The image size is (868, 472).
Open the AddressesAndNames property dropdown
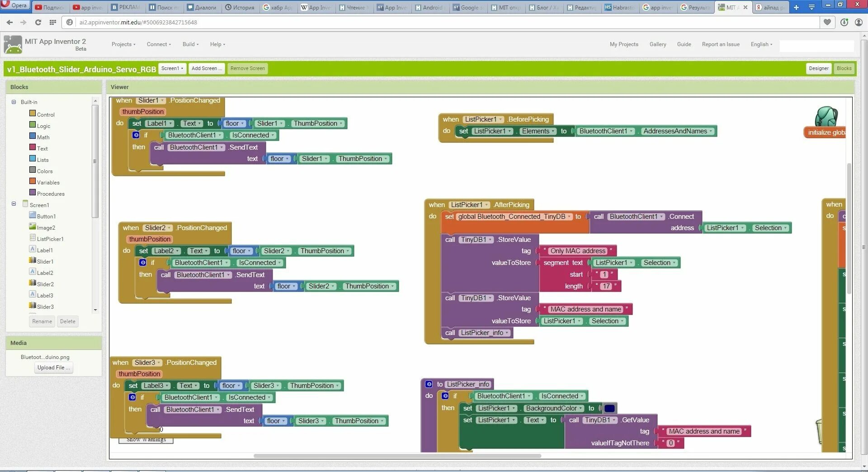coord(678,131)
